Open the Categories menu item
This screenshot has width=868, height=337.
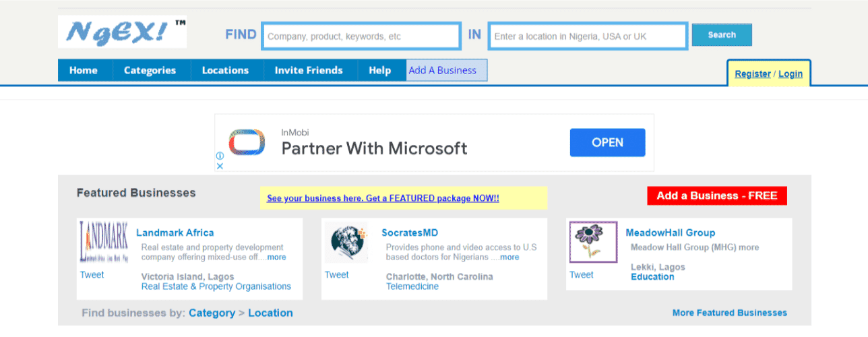tap(150, 70)
